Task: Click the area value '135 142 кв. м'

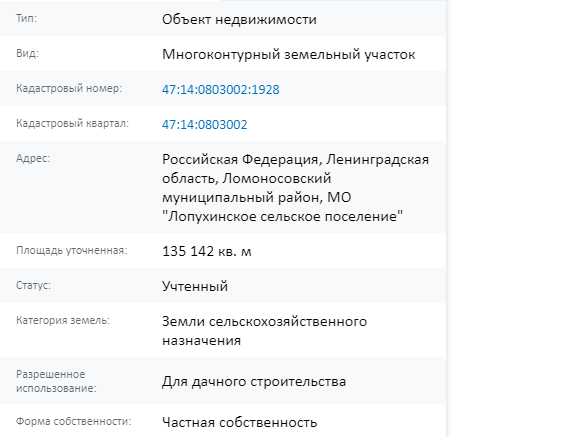Action: click(x=206, y=251)
